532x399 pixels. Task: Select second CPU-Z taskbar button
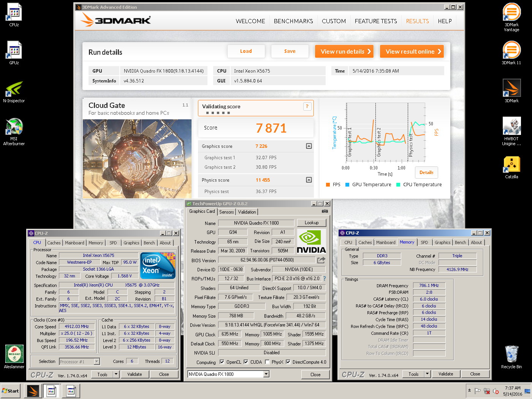coord(71,391)
